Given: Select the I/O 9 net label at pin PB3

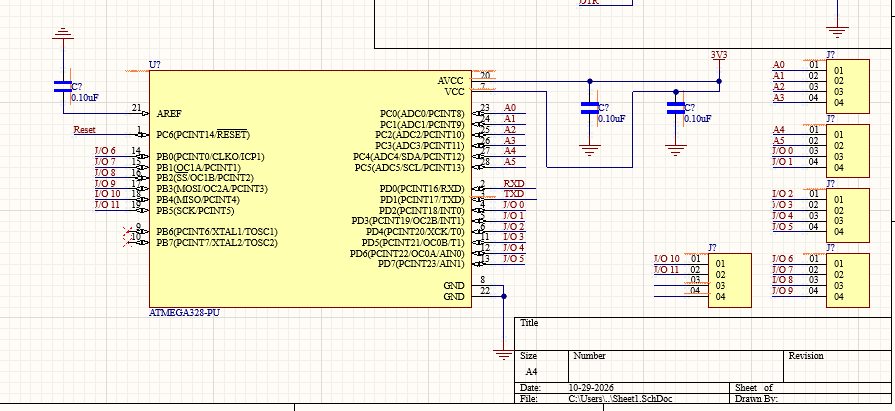Looking at the screenshot, I should point(105,183).
